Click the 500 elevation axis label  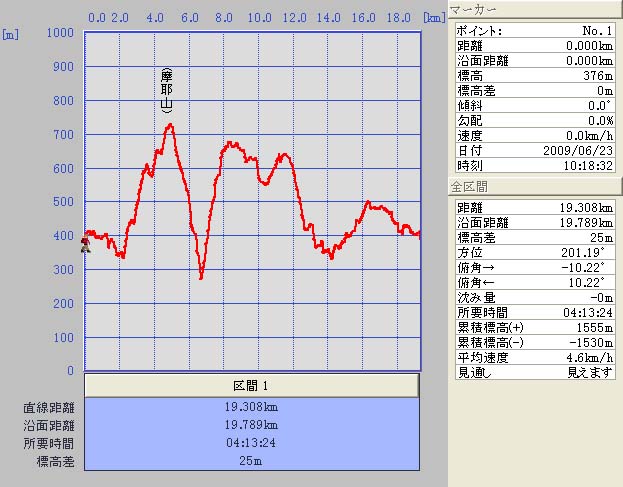64,202
